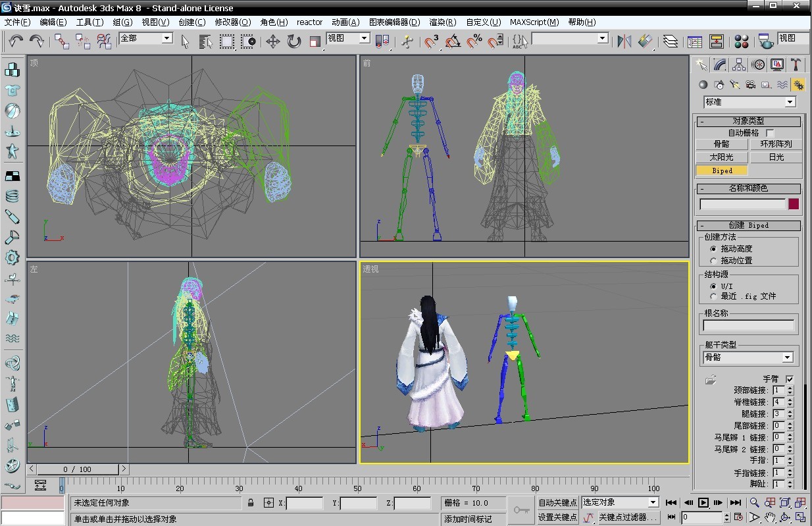Click the Pan view hand icon
This screenshot has height=526, width=812.
point(770,518)
